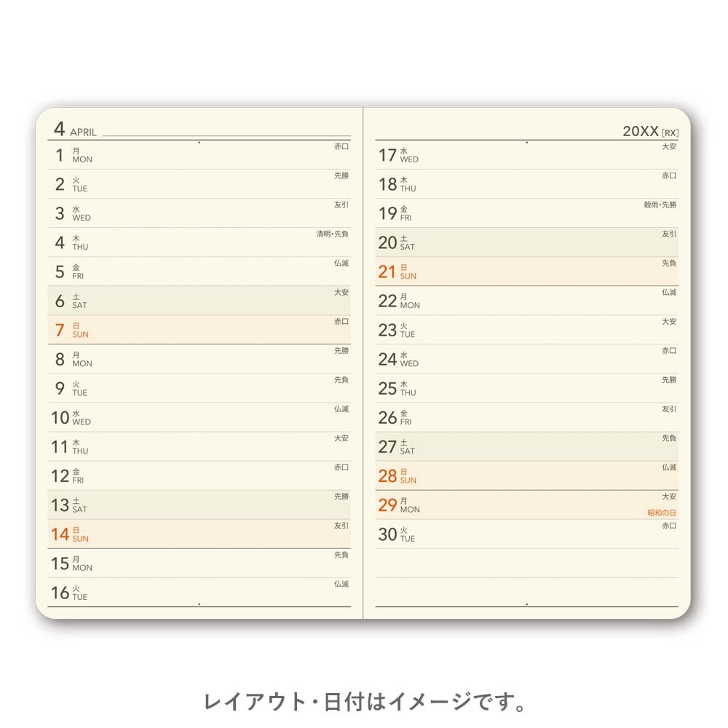Click the 清明・先負 label on April 4
728x728 pixels.
(x=333, y=234)
